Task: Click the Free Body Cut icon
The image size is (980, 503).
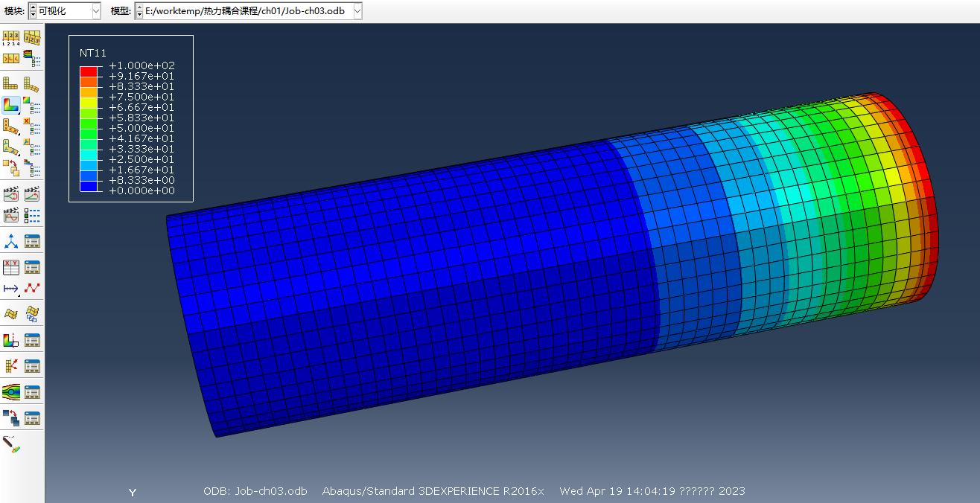Action: coord(11,365)
